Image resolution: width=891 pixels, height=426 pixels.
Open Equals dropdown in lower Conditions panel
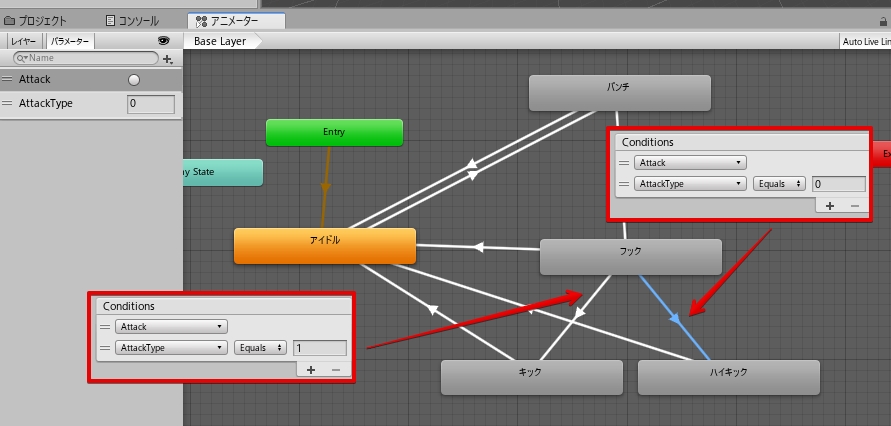(x=260, y=348)
